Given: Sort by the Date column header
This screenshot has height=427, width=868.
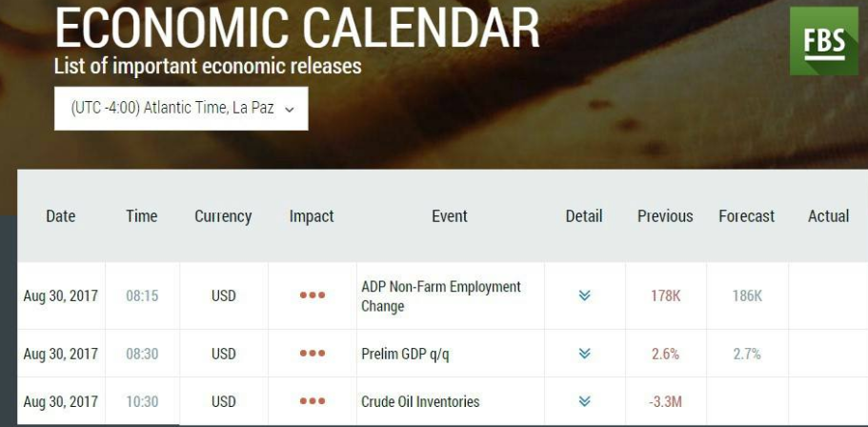Looking at the screenshot, I should pyautogui.click(x=61, y=216).
